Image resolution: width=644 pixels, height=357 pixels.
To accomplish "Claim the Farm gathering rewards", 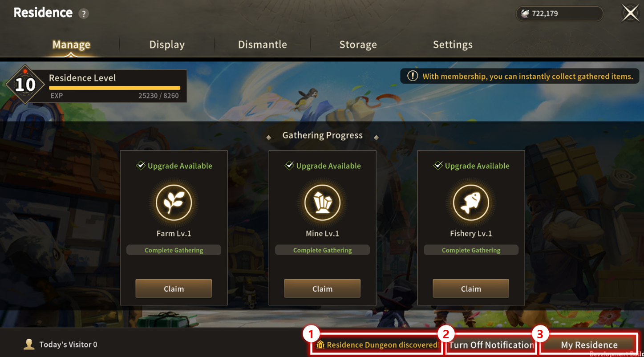I will coord(174,288).
